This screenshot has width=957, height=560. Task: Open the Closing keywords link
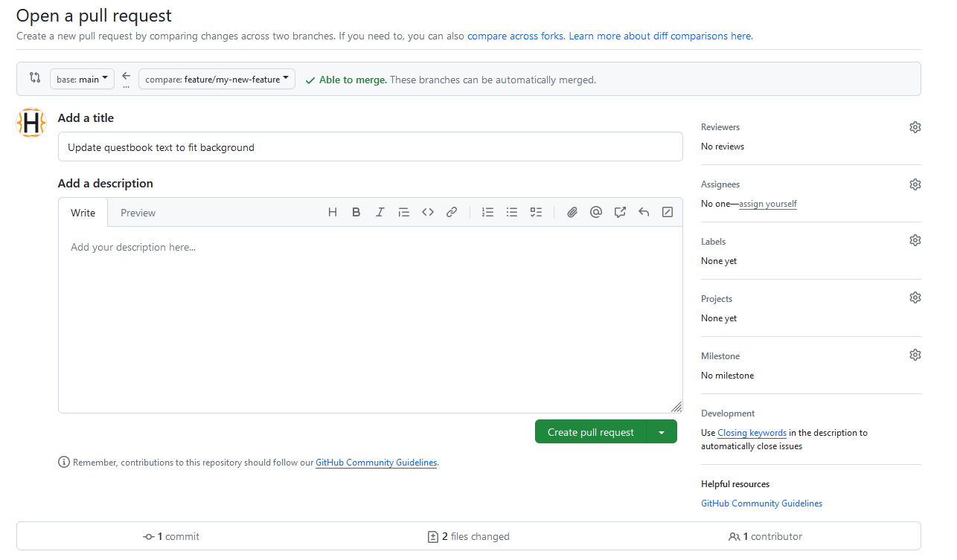pos(752,433)
